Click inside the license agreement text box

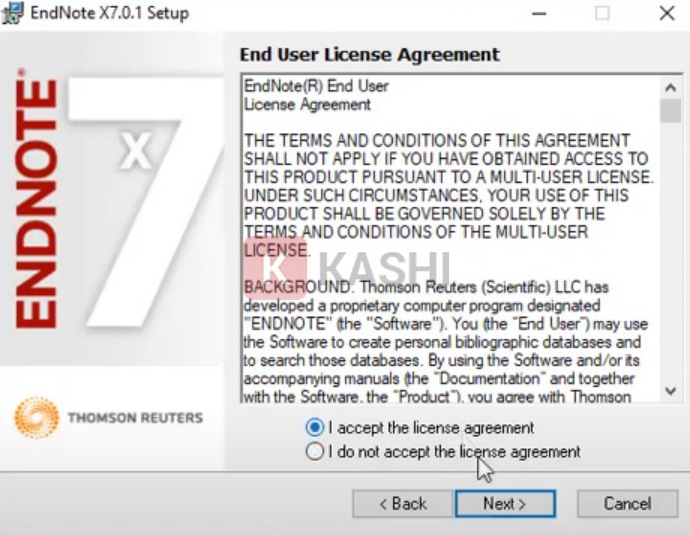(451, 238)
